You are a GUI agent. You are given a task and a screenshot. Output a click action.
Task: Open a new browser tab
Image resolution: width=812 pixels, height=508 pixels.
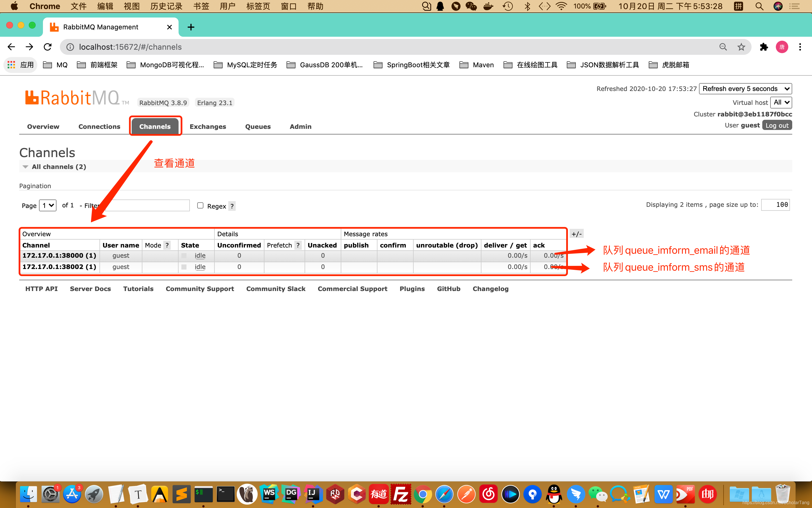point(191,27)
